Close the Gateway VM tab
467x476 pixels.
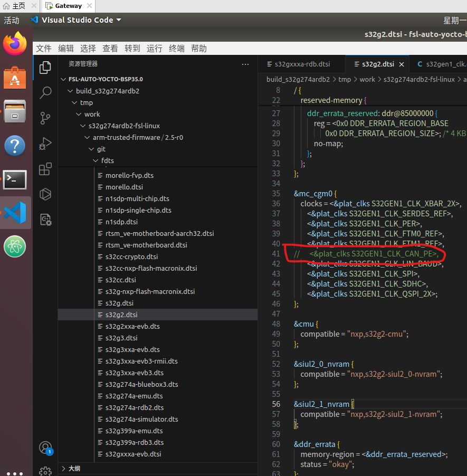(x=89, y=6)
